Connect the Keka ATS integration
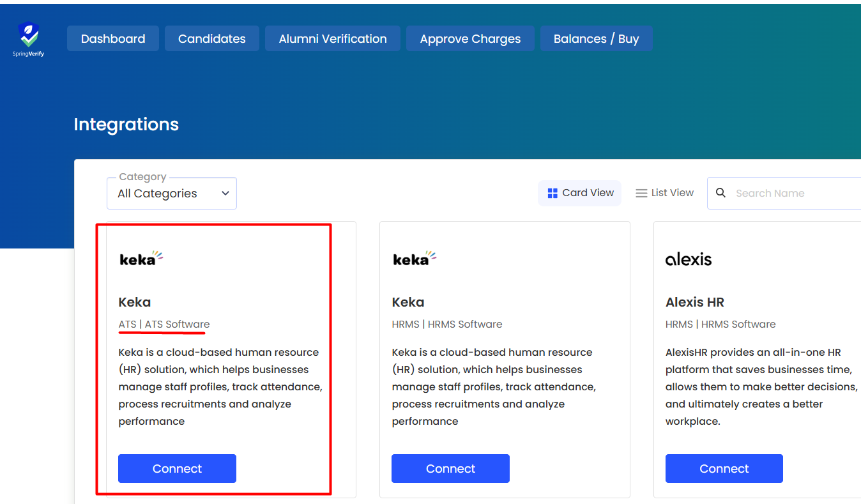The width and height of the screenshot is (861, 504). [177, 468]
